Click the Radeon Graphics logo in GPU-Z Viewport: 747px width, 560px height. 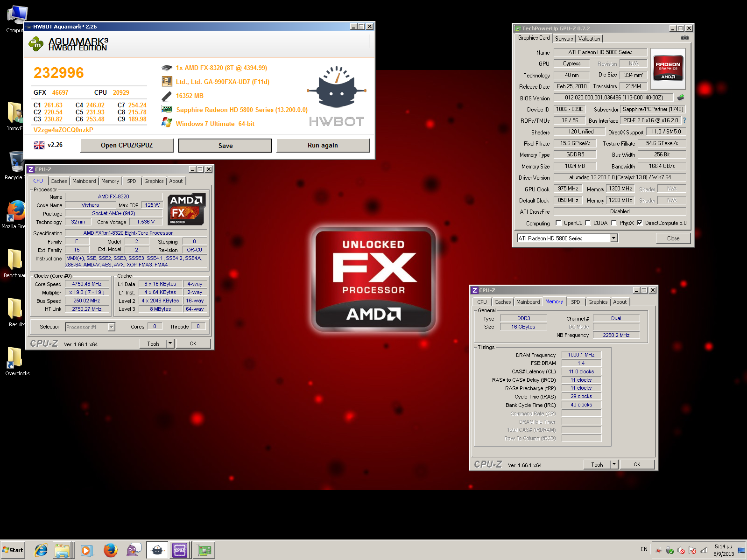(x=668, y=69)
